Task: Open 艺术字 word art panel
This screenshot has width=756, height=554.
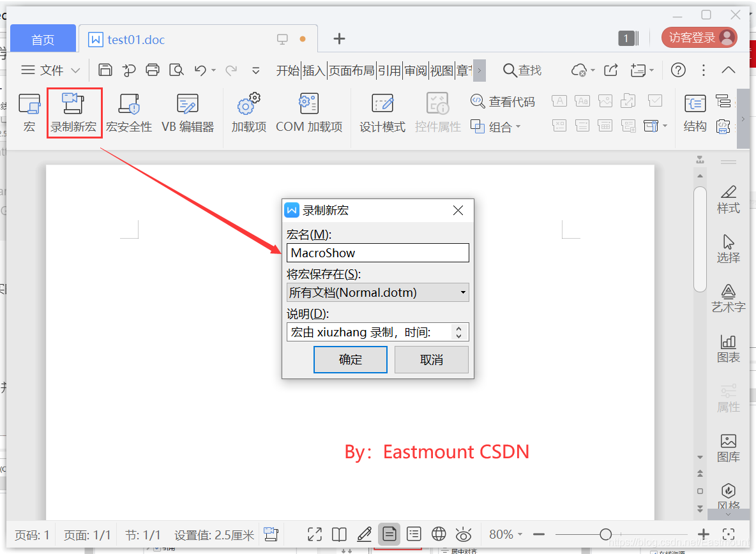Action: pos(728,299)
